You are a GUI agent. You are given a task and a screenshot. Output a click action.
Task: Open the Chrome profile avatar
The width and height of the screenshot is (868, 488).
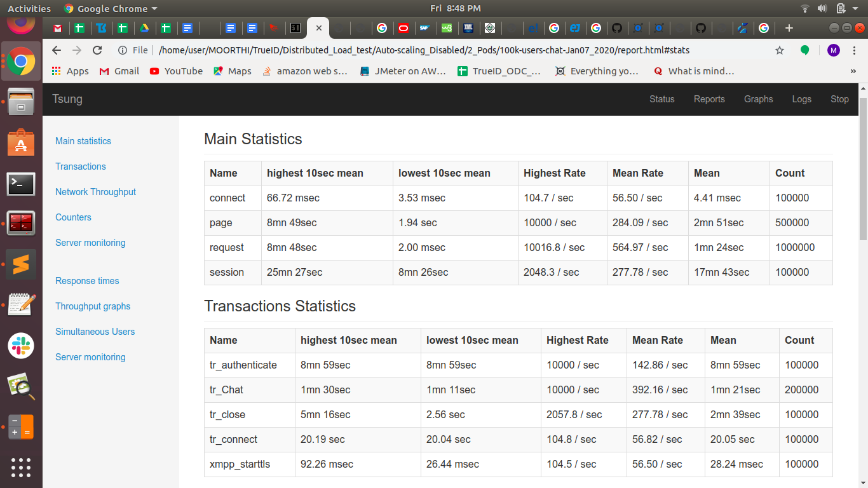[x=834, y=50]
